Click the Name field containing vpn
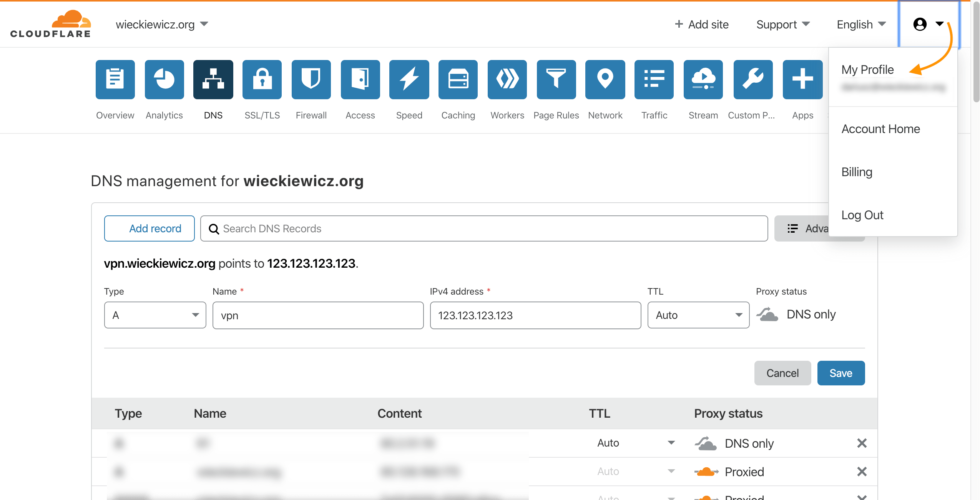980x500 pixels. click(x=318, y=315)
